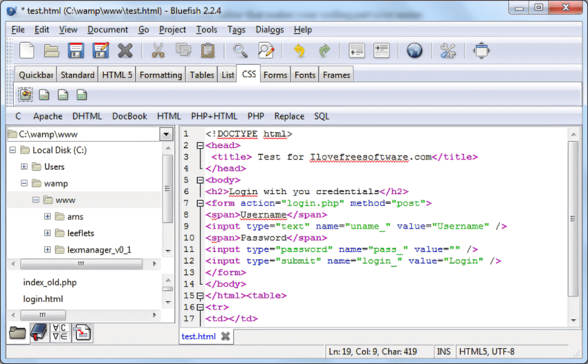Click the CSS page icon with green box
Image resolution: width=588 pixels, height=364 pixels.
[82, 95]
